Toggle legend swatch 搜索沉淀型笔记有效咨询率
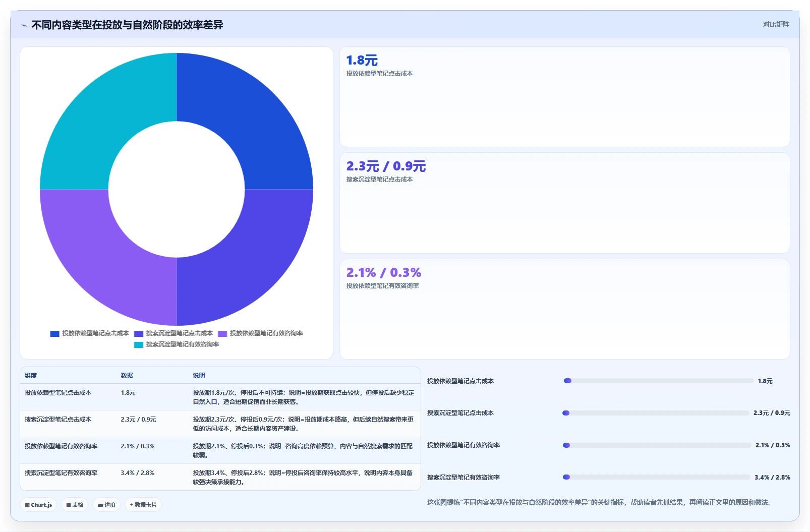Screen dimensions: 810x532 coord(139,344)
